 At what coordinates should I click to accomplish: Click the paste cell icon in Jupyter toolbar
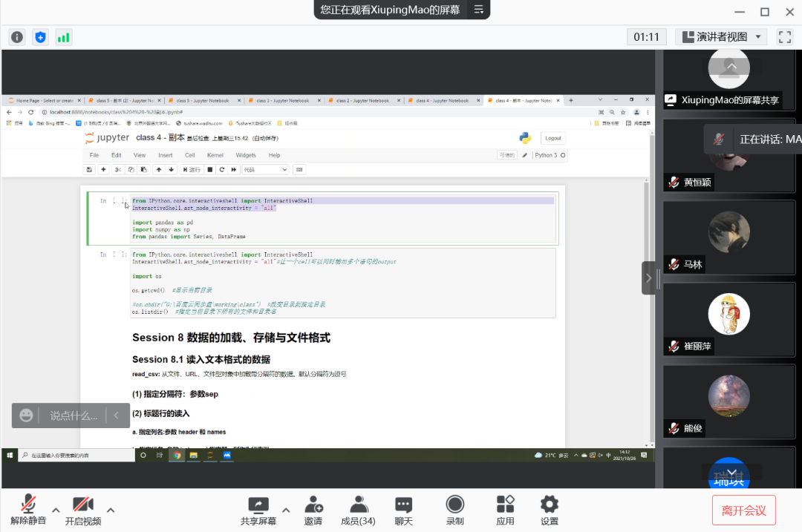pyautogui.click(x=144, y=170)
